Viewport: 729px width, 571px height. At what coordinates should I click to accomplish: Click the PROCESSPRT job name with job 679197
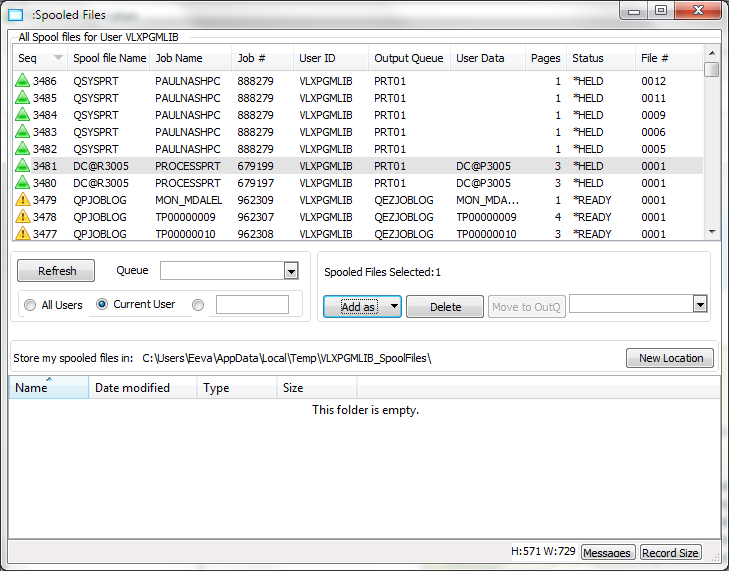click(188, 183)
